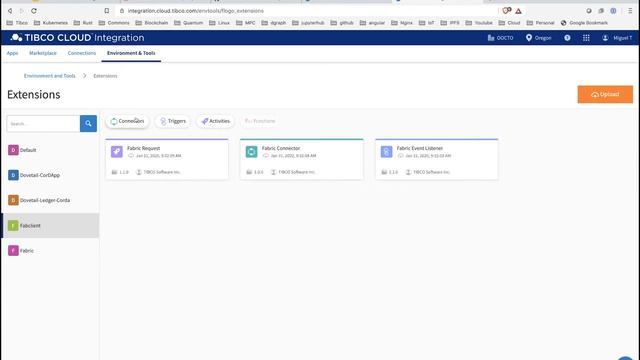The width and height of the screenshot is (640, 360).
Task: Select the Fabric category
Action: [x=50, y=251]
